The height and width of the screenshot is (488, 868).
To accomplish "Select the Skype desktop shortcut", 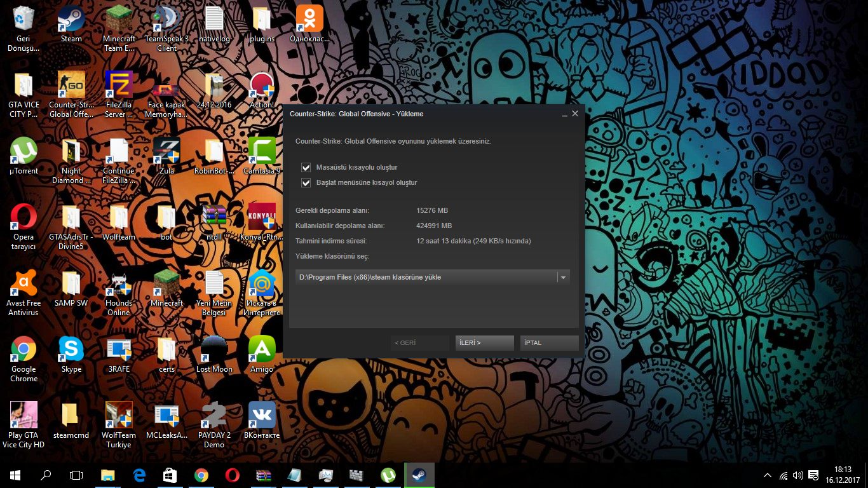I will 71,355.
